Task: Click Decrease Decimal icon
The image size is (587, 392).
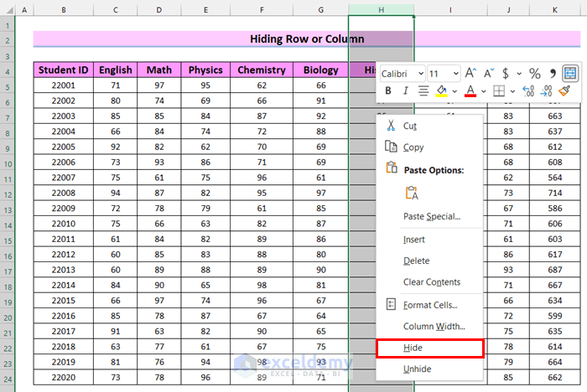Action: [x=546, y=91]
